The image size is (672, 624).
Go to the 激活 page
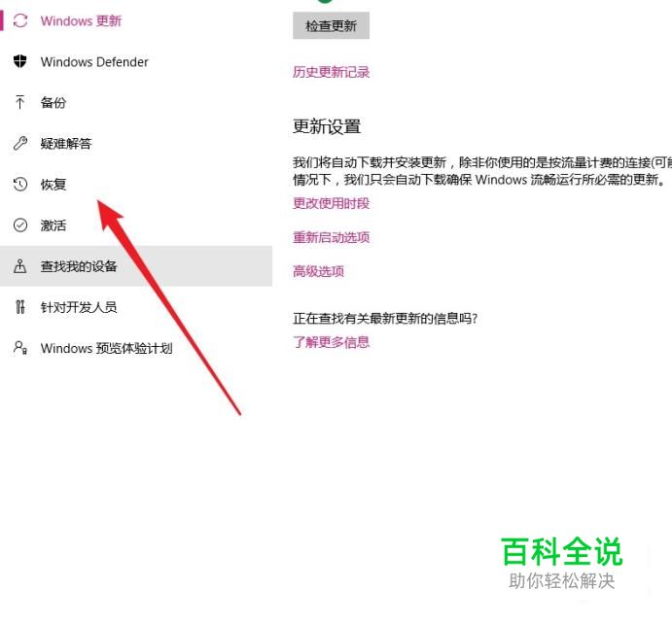(x=136, y=225)
